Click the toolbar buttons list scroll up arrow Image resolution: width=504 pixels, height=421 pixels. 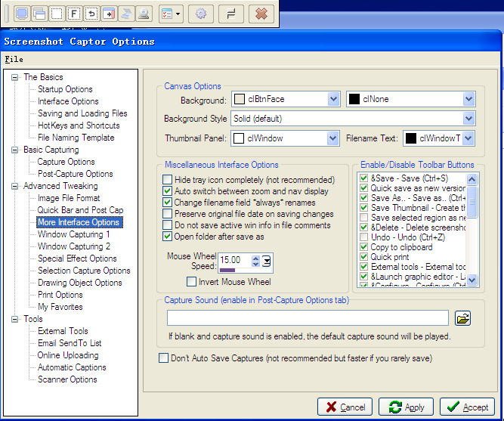pyautogui.click(x=472, y=179)
